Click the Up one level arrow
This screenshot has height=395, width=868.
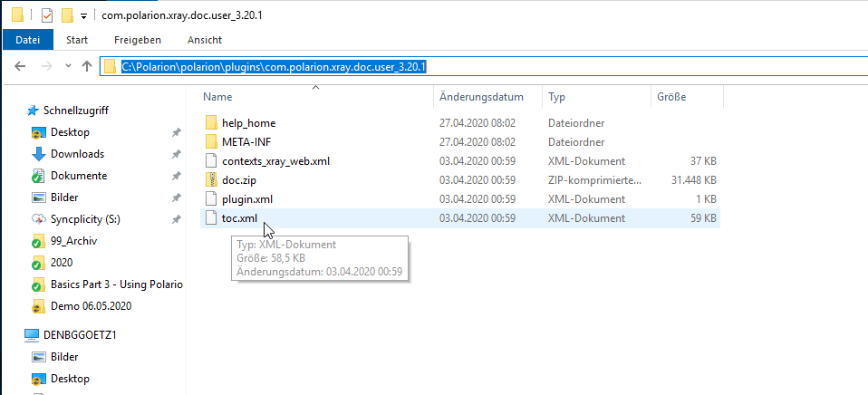pyautogui.click(x=87, y=66)
